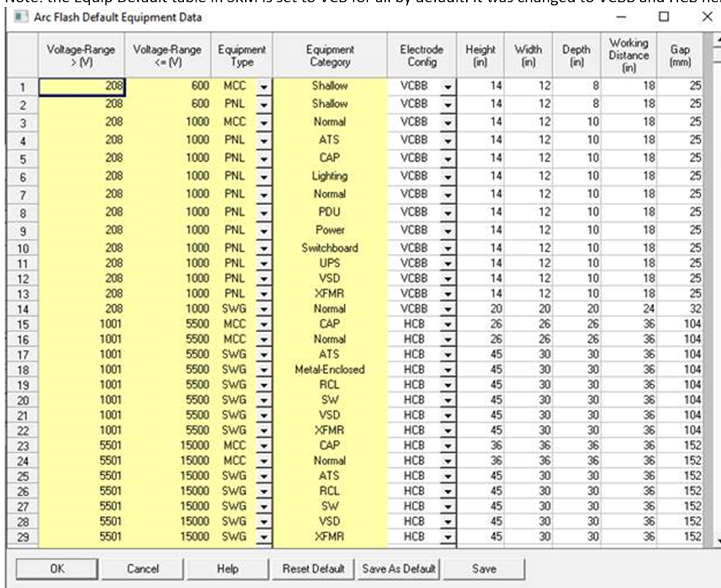Maximize the Arc Flash dialog window
The width and height of the screenshot is (721, 588).
tap(663, 17)
